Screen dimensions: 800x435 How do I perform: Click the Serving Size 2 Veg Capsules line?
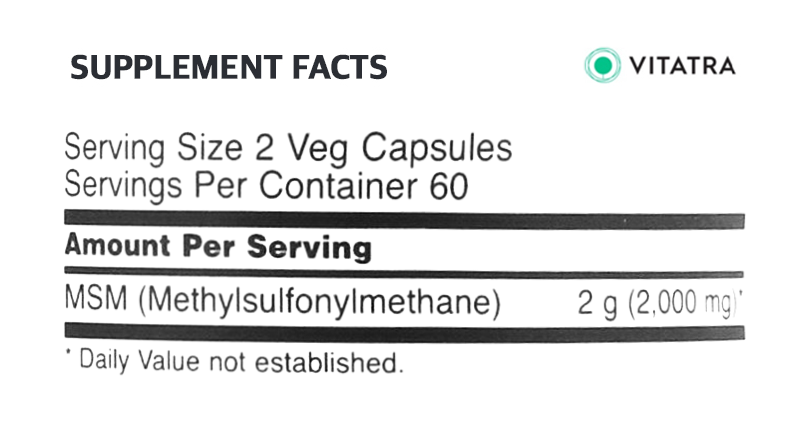(288, 148)
